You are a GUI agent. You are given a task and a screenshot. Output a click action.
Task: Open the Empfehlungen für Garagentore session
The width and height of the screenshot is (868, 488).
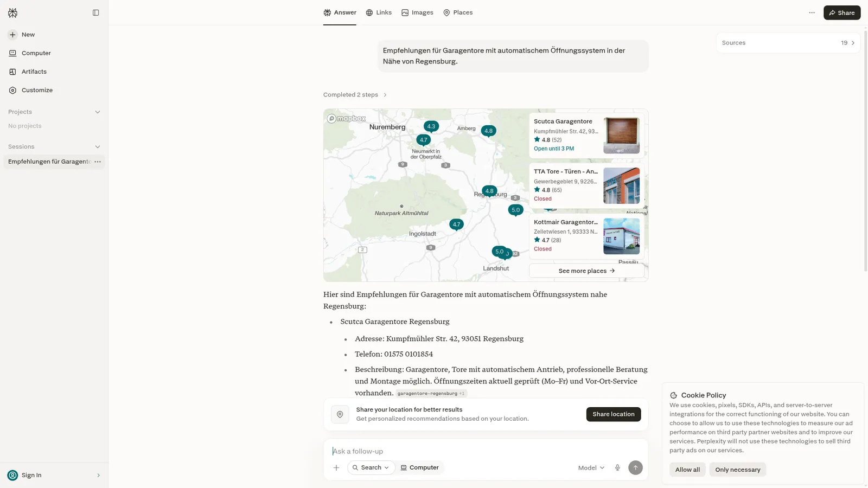(x=49, y=162)
